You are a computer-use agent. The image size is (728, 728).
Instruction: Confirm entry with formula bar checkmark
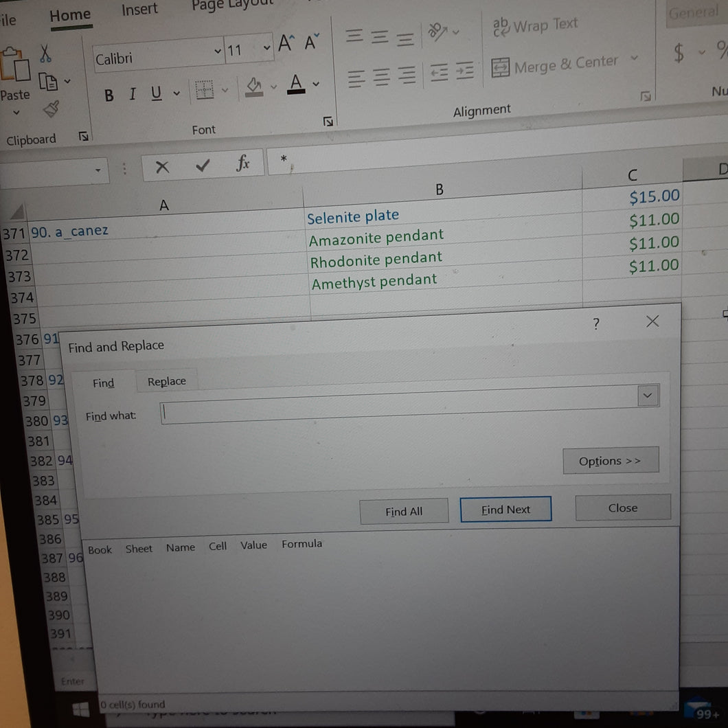click(203, 165)
